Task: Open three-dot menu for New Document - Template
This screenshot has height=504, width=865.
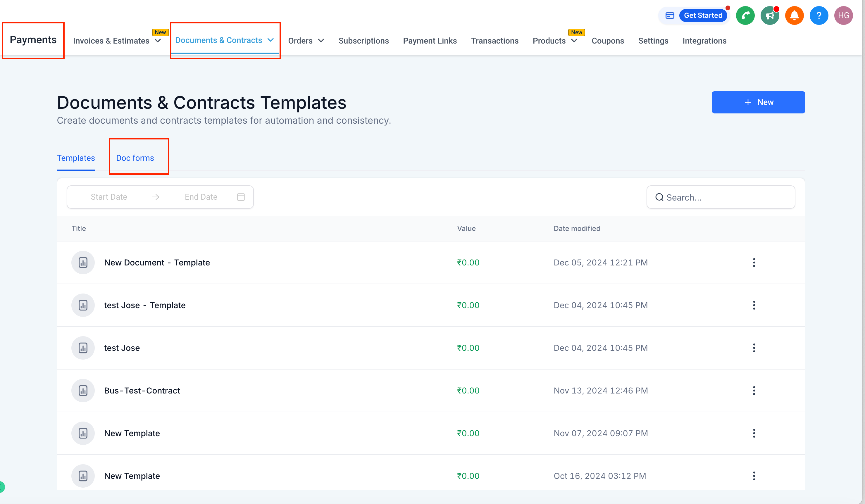Action: pyautogui.click(x=754, y=263)
